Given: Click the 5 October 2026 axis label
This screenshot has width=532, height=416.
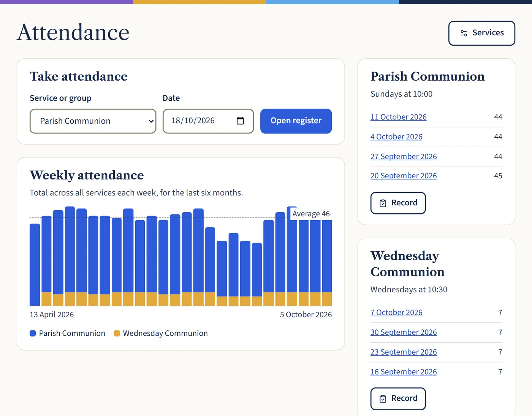Looking at the screenshot, I should coord(306,315).
